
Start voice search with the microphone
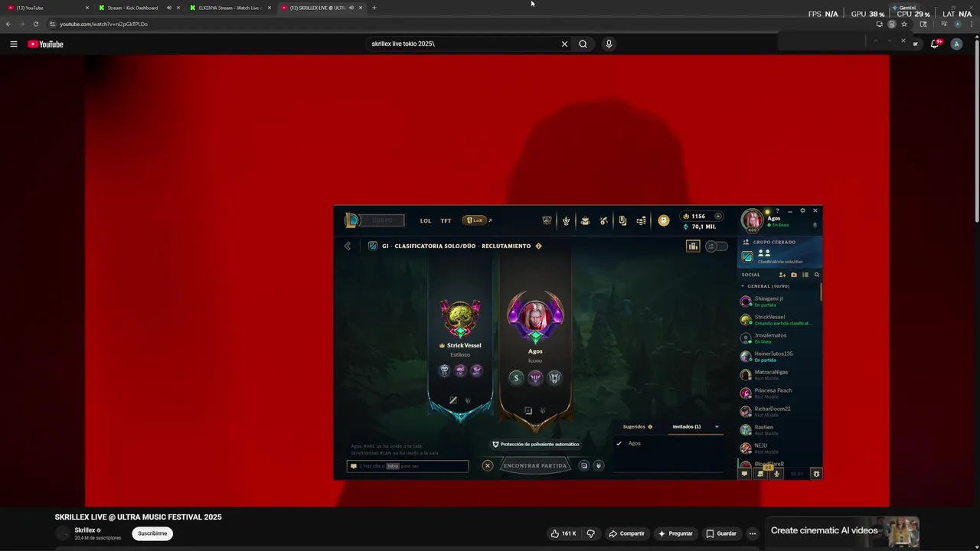609,44
